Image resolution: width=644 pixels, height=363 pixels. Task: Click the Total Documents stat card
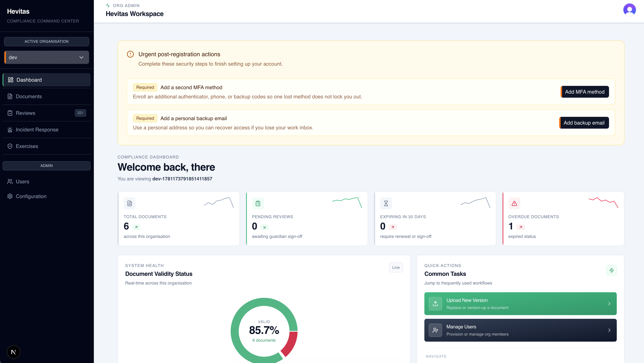click(x=179, y=218)
